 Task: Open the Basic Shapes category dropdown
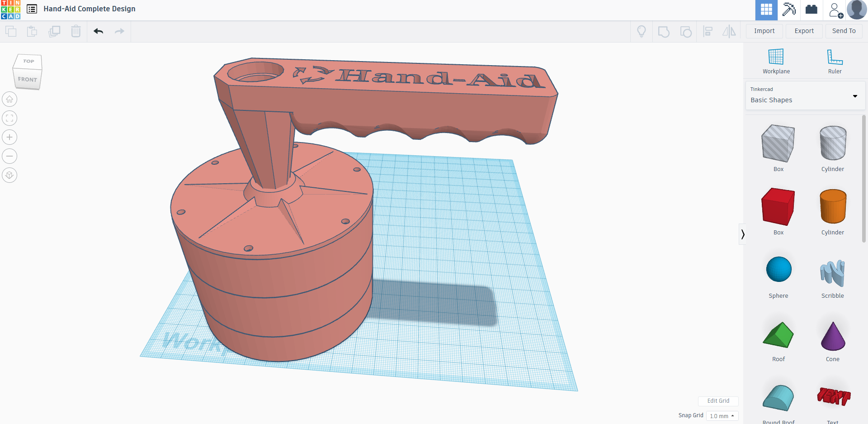[x=805, y=95]
